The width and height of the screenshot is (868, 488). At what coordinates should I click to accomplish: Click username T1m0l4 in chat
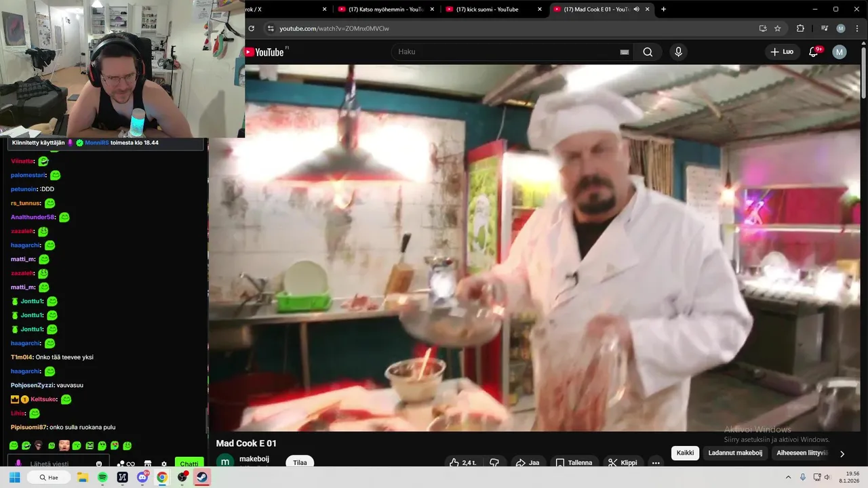[22, 357]
